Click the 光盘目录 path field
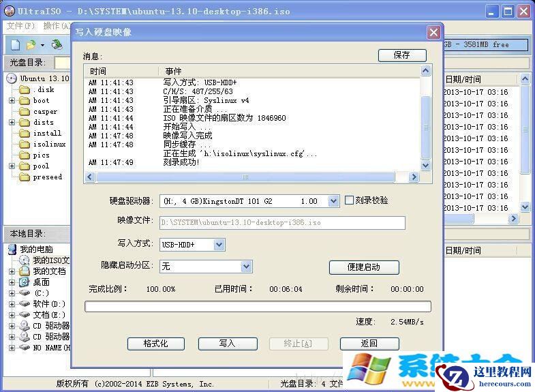 (63, 63)
